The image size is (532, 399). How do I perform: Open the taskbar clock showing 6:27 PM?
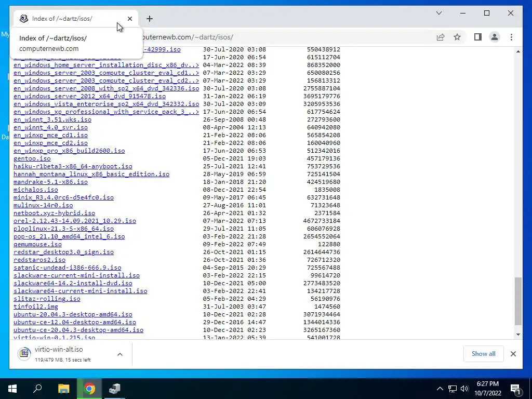(487, 389)
